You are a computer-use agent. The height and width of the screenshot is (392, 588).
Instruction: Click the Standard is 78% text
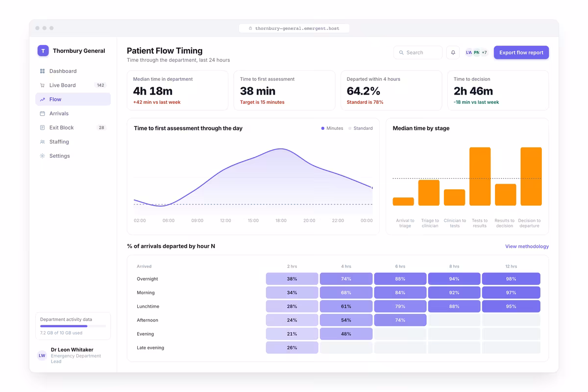(x=365, y=102)
